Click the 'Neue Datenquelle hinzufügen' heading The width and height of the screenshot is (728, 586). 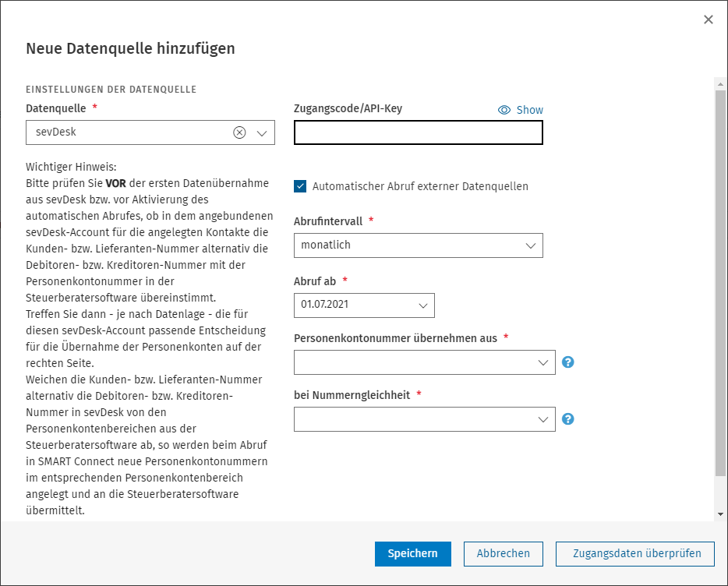pos(130,49)
